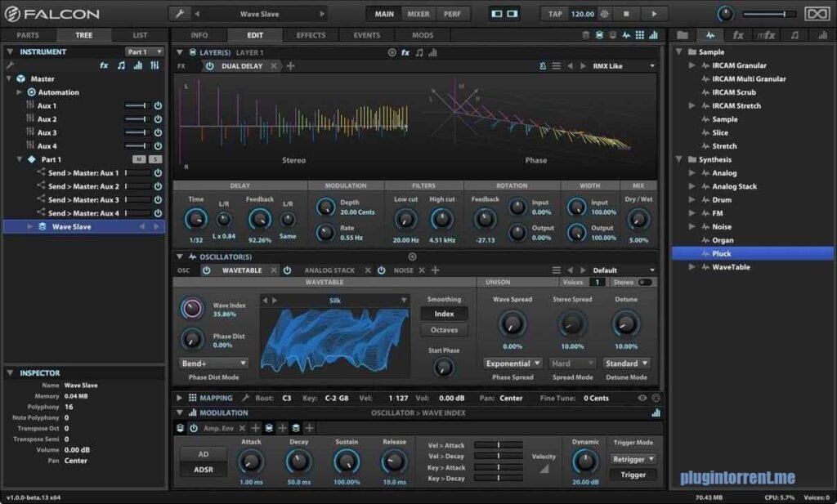This screenshot has height=504, width=837.
Task: Expand the MAPPING section
Action: tap(179, 398)
